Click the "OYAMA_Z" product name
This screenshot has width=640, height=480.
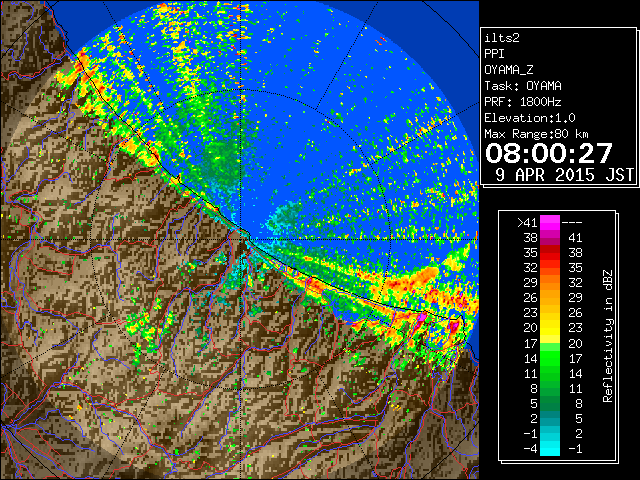click(509, 70)
